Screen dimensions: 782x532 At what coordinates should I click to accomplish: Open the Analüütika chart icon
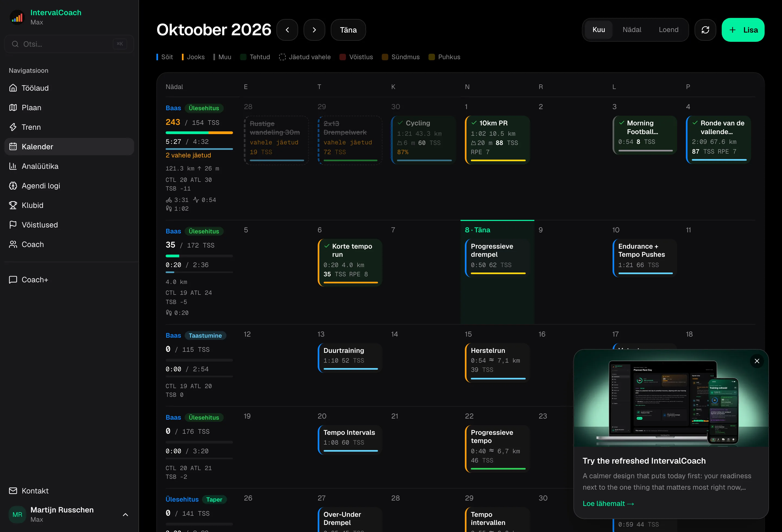13,166
